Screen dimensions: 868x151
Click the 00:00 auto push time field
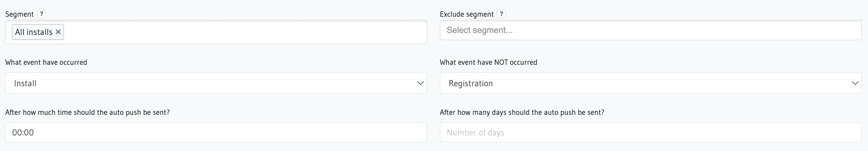216,132
